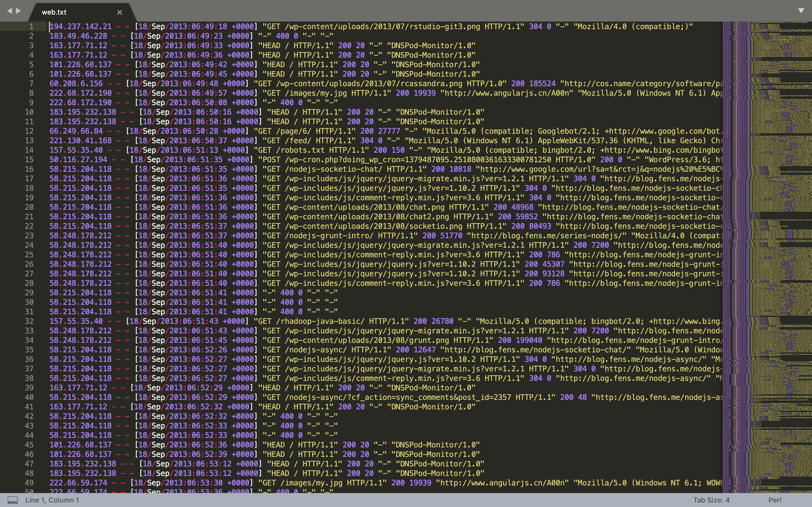Close the web.txt tab

click(120, 12)
